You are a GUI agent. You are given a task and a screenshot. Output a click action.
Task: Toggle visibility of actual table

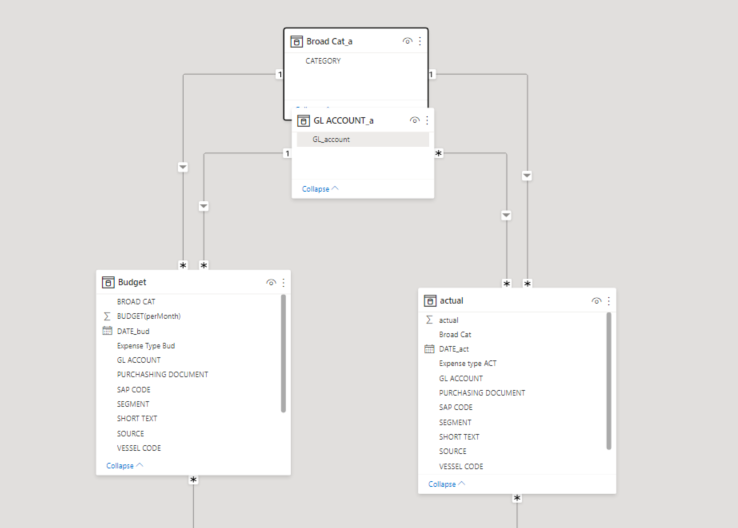(596, 301)
